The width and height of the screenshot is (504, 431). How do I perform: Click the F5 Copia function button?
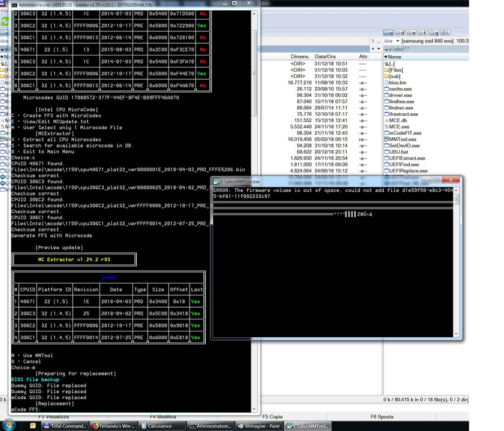tap(272, 416)
